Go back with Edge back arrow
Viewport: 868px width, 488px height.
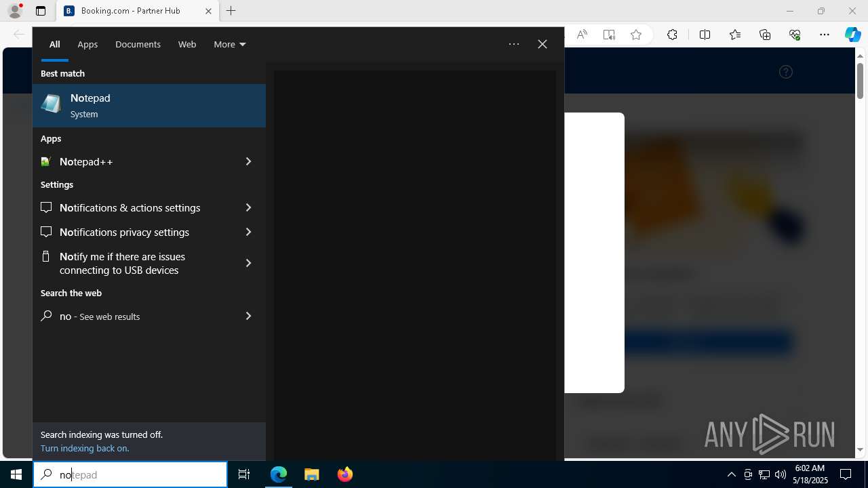19,35
